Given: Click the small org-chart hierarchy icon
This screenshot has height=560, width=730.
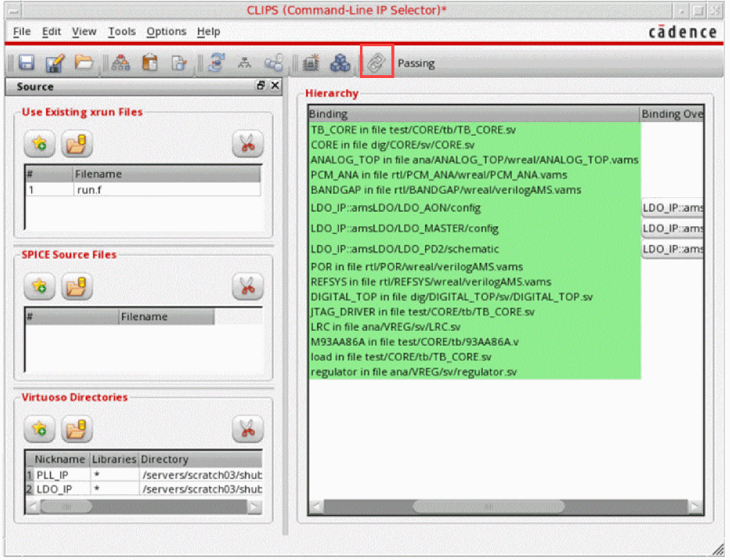Looking at the screenshot, I should pyautogui.click(x=244, y=63).
